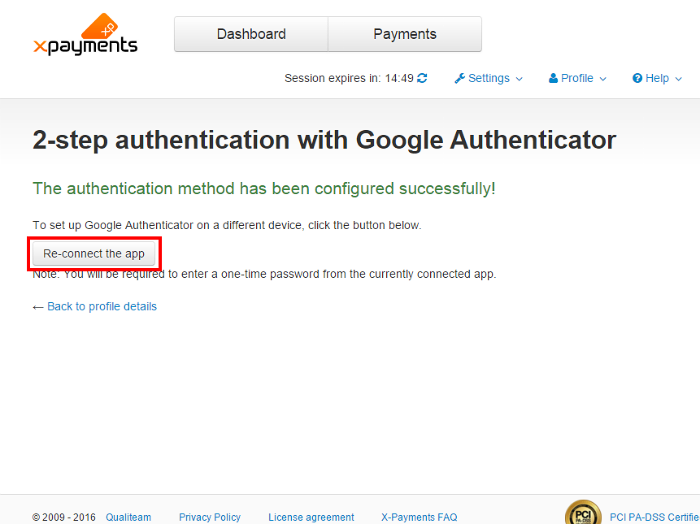Image resolution: width=700 pixels, height=524 pixels.
Task: Expand the Settings dropdown chevron
Action: (x=519, y=79)
